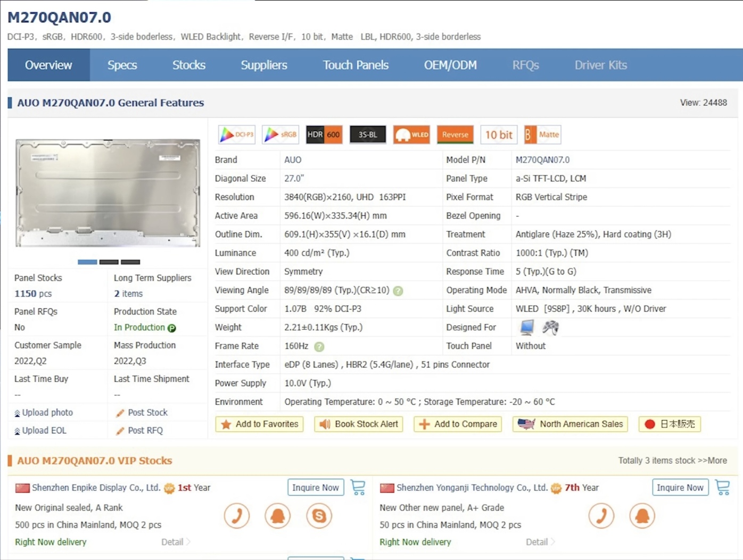Click Inquire Now for Shenzhen Yonganji
The image size is (743, 560).
(680, 487)
